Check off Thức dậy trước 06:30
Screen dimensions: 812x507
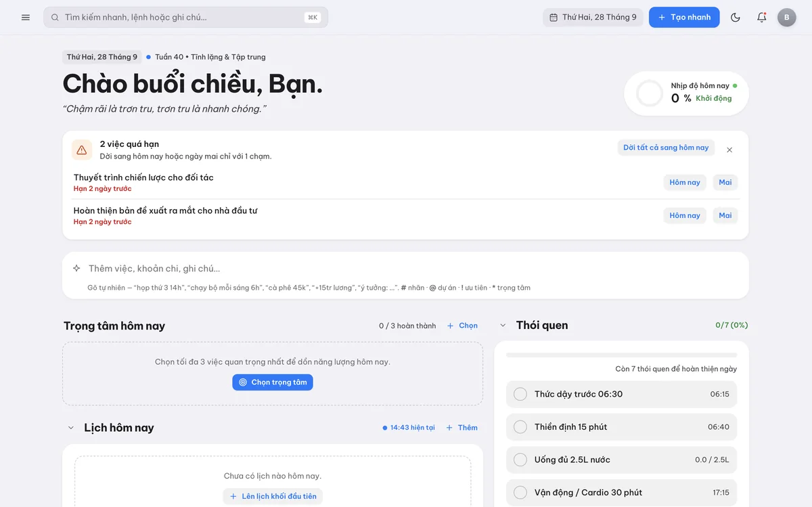click(520, 394)
